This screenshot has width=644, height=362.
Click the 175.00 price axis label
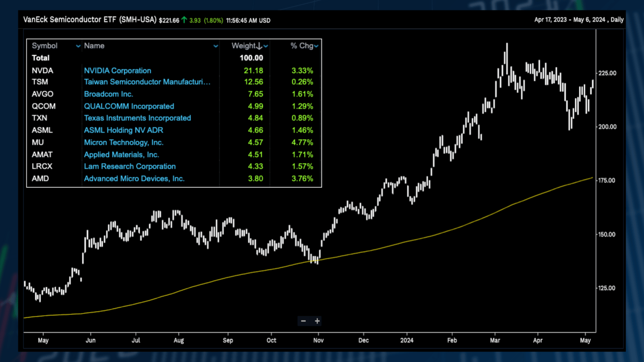tap(607, 181)
